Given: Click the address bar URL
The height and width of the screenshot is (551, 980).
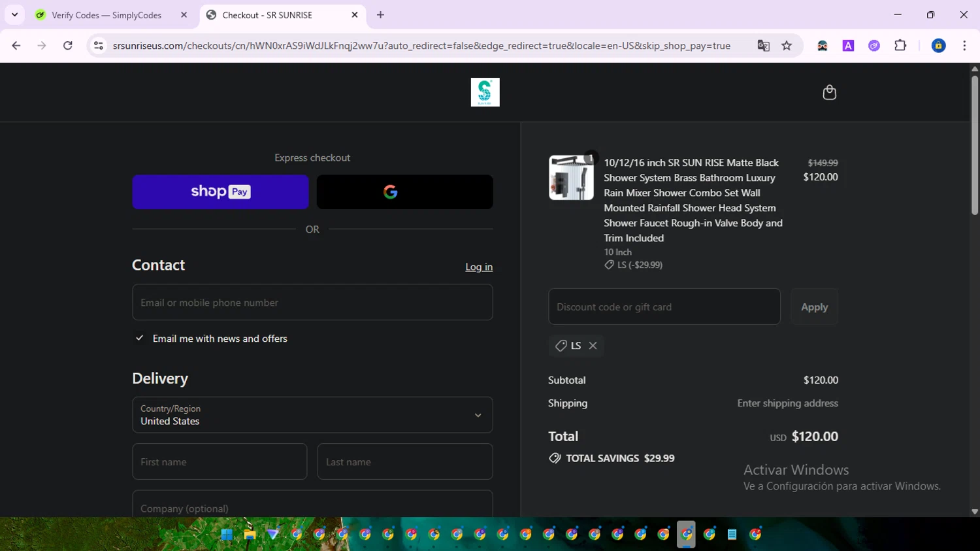Looking at the screenshot, I should point(421,46).
